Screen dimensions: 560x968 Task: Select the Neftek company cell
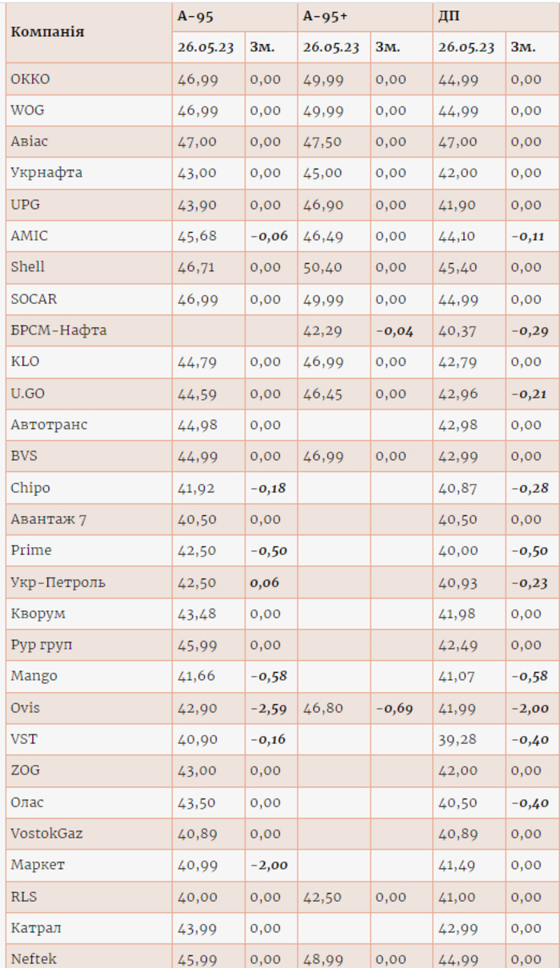click(34, 958)
